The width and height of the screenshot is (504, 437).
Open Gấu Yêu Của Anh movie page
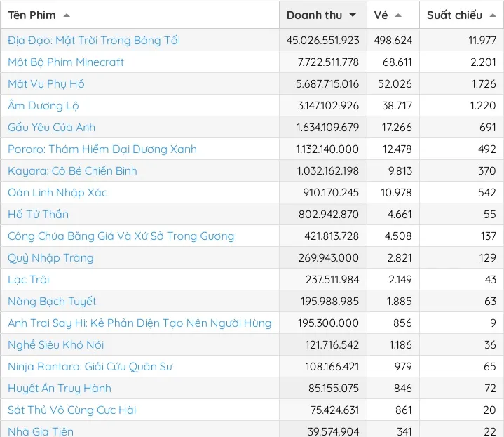(51, 127)
